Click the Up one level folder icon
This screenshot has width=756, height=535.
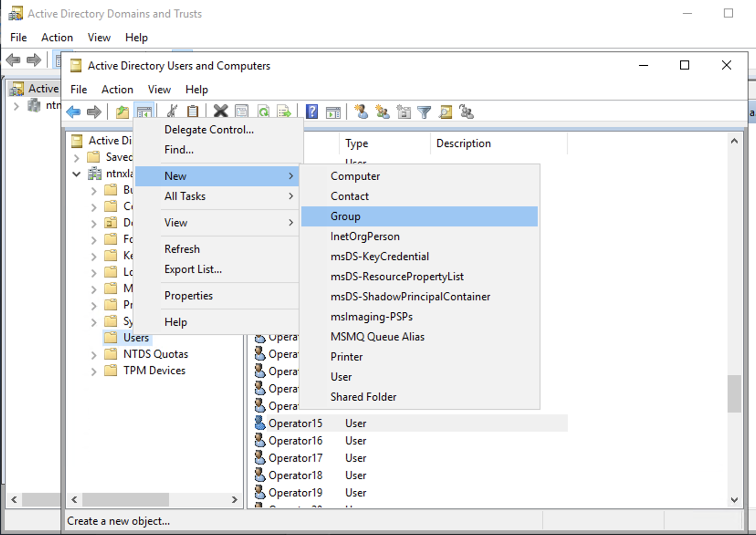pos(122,112)
